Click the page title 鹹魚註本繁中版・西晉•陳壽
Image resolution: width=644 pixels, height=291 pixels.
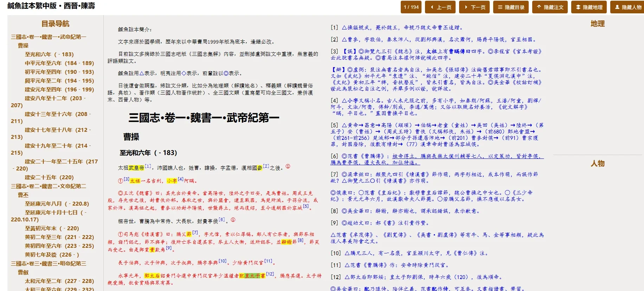51,6
